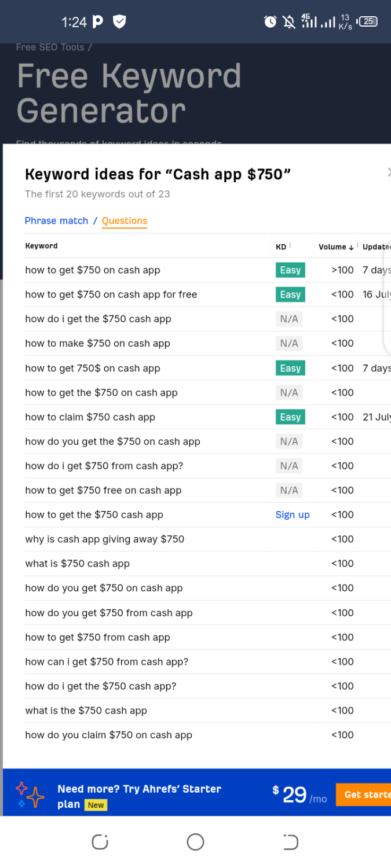Select keyword 'how to get $750 on cash app'
Viewport: 391px width, 868px height.
(x=93, y=270)
